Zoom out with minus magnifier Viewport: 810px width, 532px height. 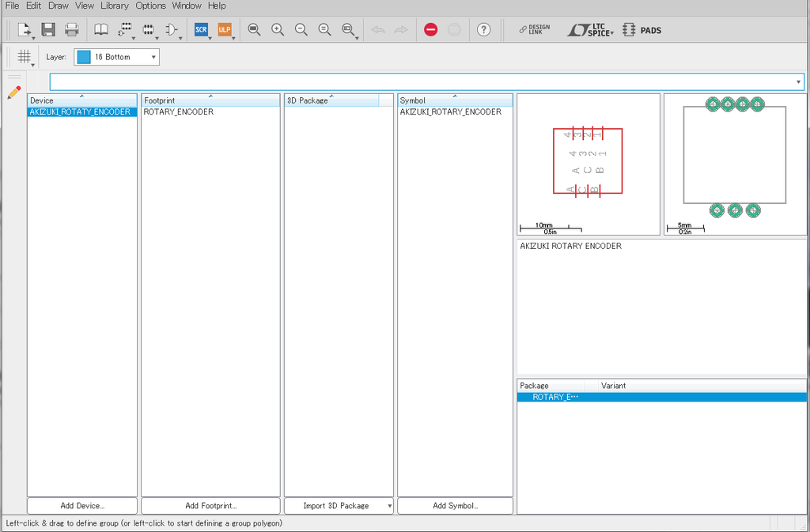pos(301,29)
